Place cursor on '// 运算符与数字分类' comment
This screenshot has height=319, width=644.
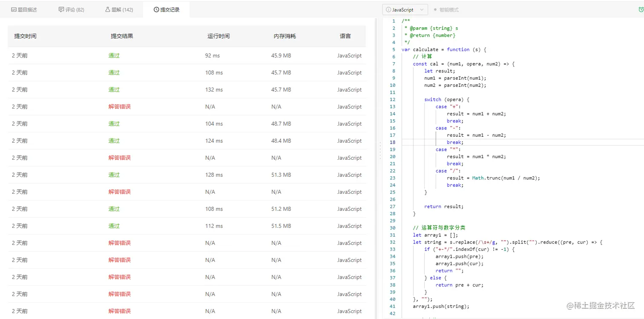439,228
